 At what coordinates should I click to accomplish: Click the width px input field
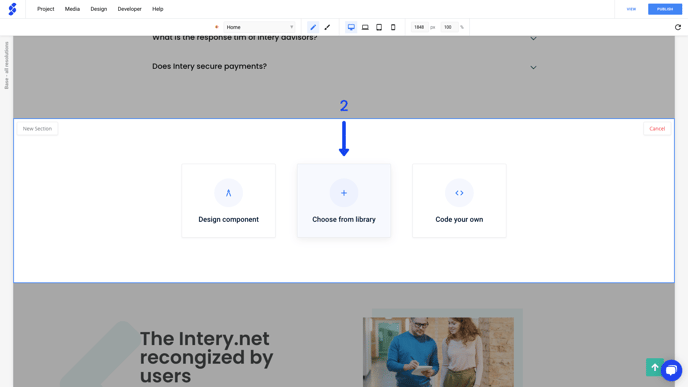pyautogui.click(x=419, y=27)
